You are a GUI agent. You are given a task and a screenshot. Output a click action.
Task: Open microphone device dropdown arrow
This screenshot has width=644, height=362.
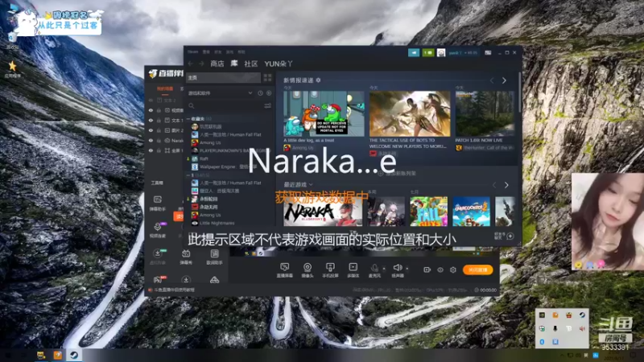pos(384,269)
